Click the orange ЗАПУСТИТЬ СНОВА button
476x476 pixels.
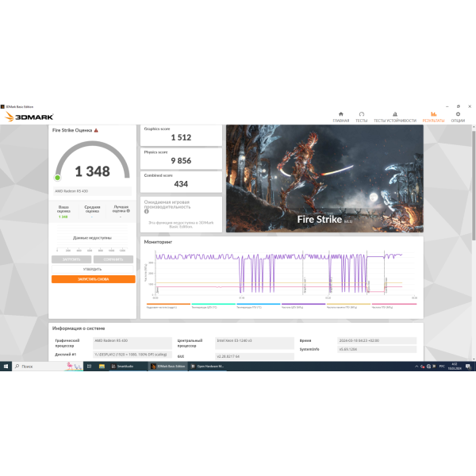[x=93, y=279]
